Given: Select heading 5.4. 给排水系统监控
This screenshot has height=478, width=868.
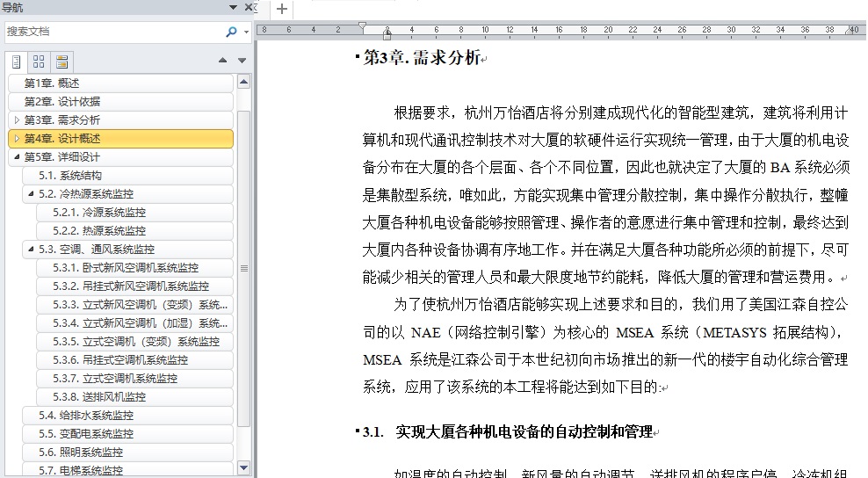Looking at the screenshot, I should coord(128,416).
